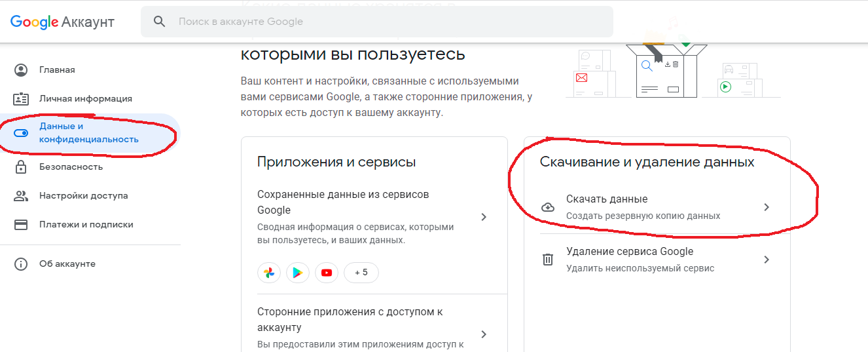
Task: Click text Удалить неиспользуемый сервис
Action: pyautogui.click(x=640, y=268)
